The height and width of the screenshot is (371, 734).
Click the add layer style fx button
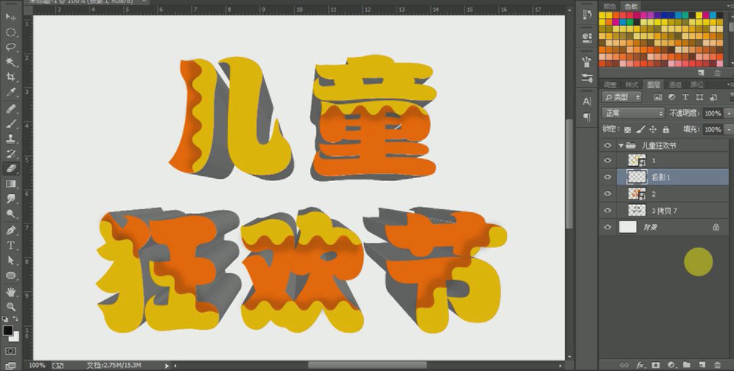(640, 364)
